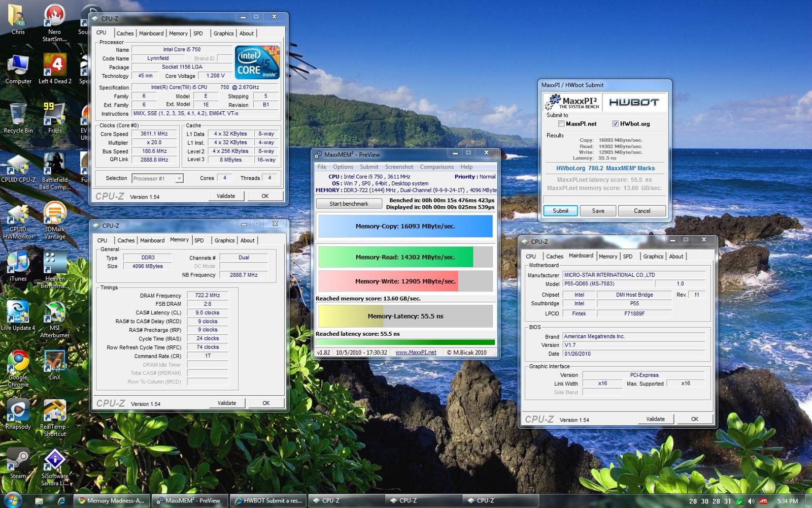Click the ATI tray icon
Screen dimensions: 812x508
tap(763, 501)
